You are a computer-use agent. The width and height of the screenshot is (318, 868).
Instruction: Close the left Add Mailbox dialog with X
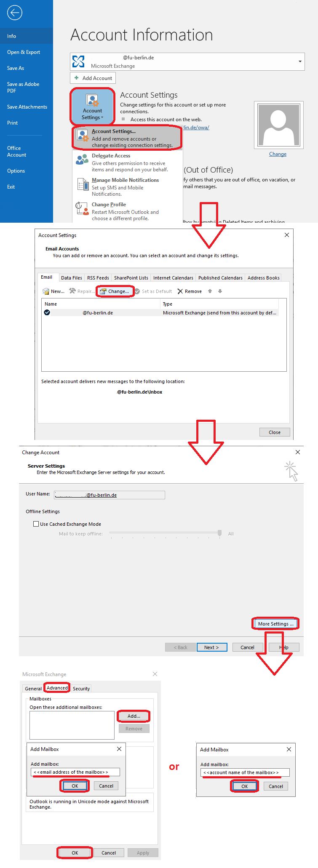119,749
